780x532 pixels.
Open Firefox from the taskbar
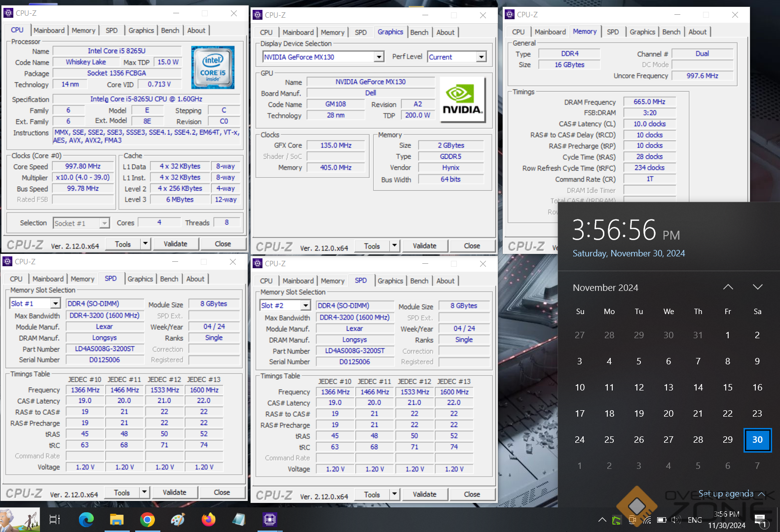[x=208, y=519]
